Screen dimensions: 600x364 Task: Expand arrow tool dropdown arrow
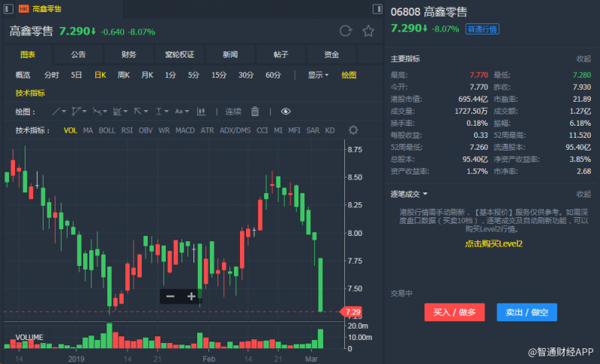pyautogui.click(x=145, y=112)
